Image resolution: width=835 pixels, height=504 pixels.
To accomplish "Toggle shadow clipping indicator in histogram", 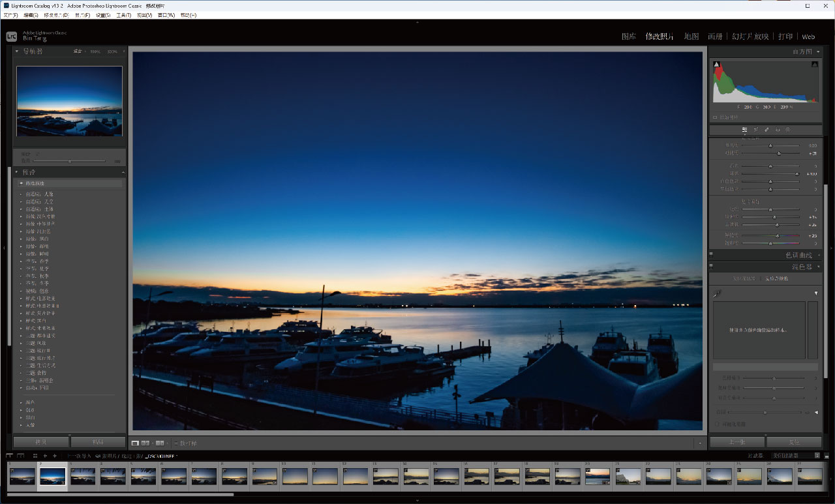I will (716, 65).
